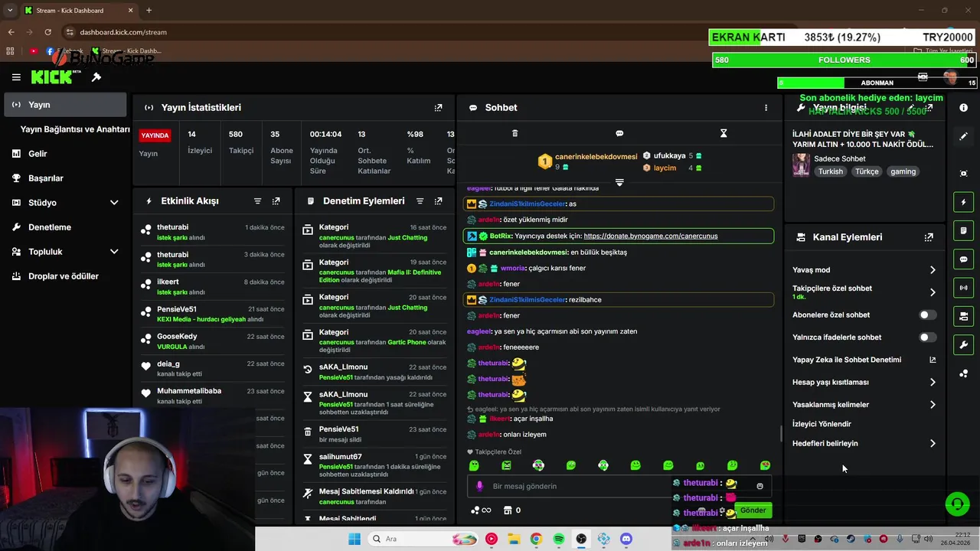This screenshot has width=980, height=551.
Task: Open the emoji picker in message box
Action: 759,486
